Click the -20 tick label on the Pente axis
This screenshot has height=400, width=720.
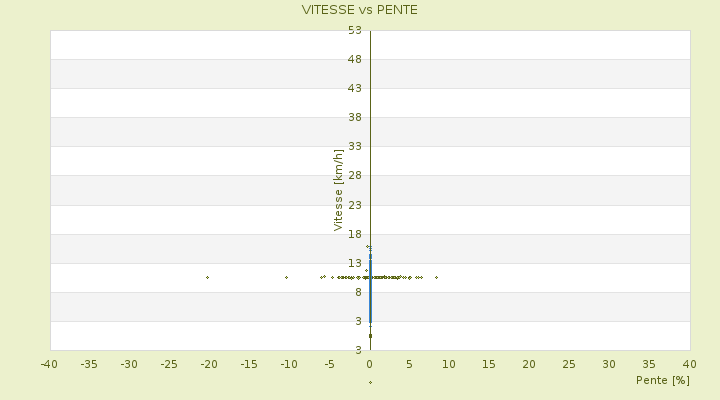[x=209, y=363]
